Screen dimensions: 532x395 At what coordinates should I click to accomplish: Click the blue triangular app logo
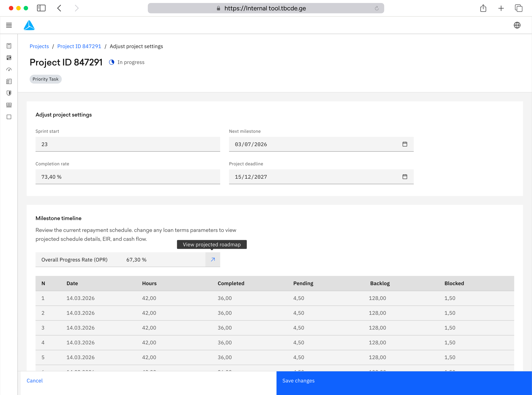pyautogui.click(x=29, y=25)
